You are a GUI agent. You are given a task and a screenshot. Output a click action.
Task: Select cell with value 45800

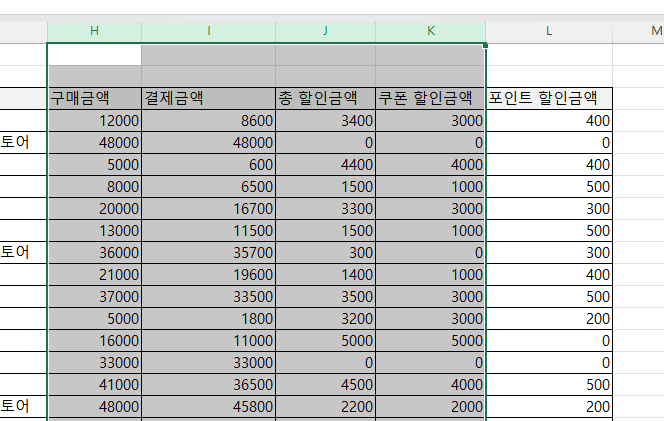tap(208, 407)
